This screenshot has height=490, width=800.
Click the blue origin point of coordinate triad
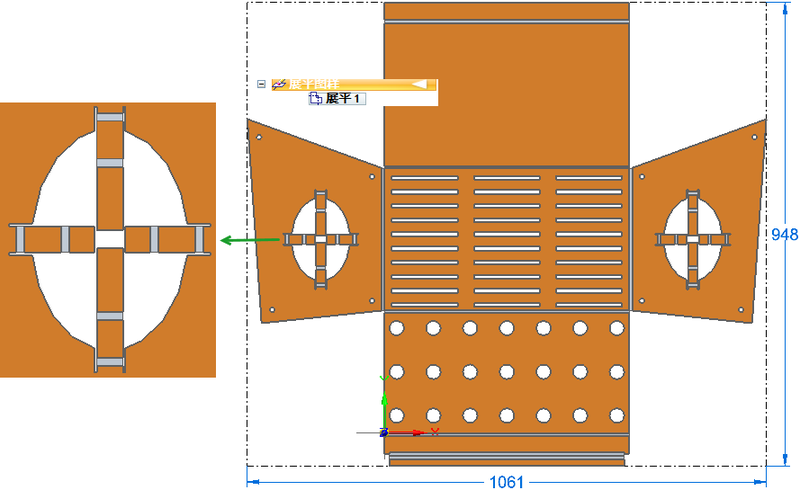click(383, 432)
